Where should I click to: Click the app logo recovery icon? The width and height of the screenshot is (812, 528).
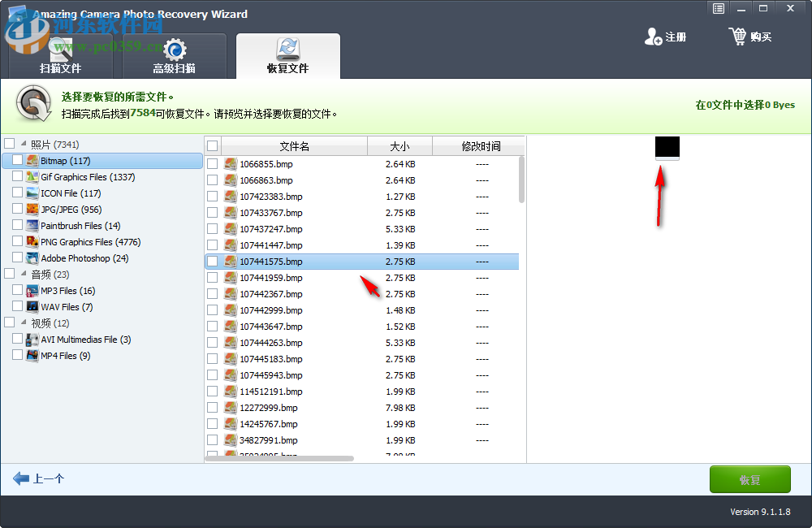point(33,104)
